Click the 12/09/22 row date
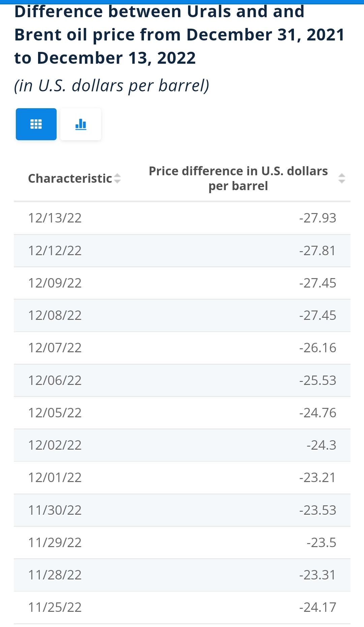 (55, 283)
